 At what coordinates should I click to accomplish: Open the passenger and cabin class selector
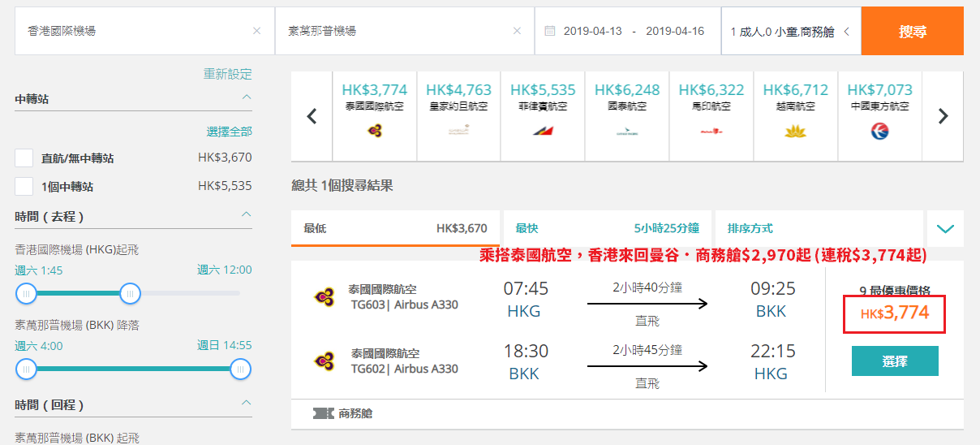(x=790, y=32)
